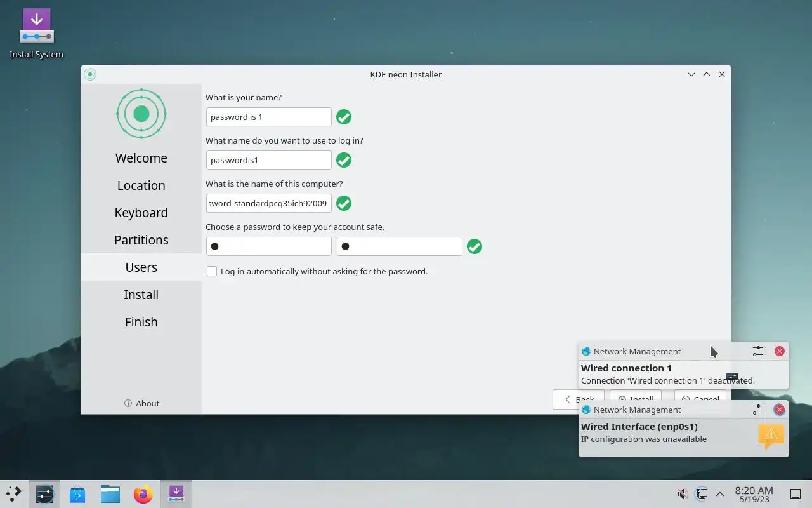This screenshot has width=812, height=508.
Task: Configure the Wired connection 1 notification settings
Action: click(758, 351)
